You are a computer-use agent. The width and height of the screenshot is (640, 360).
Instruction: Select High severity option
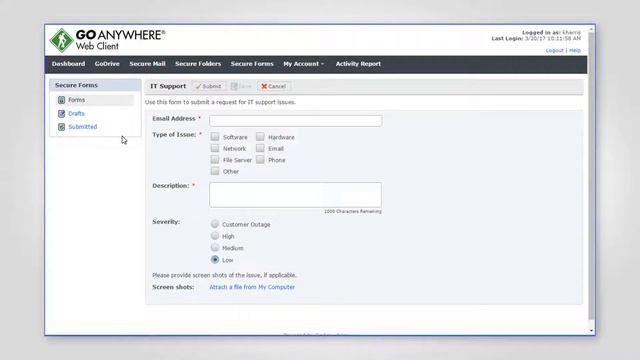click(x=215, y=236)
